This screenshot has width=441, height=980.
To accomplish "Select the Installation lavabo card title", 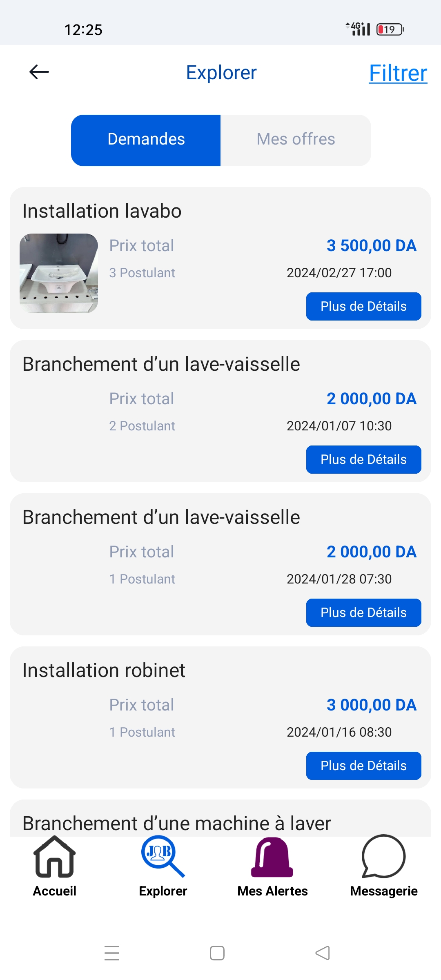I will coord(102,211).
